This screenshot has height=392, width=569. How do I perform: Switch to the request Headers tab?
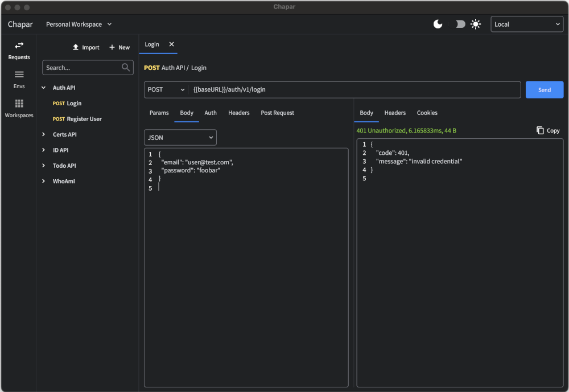point(239,113)
